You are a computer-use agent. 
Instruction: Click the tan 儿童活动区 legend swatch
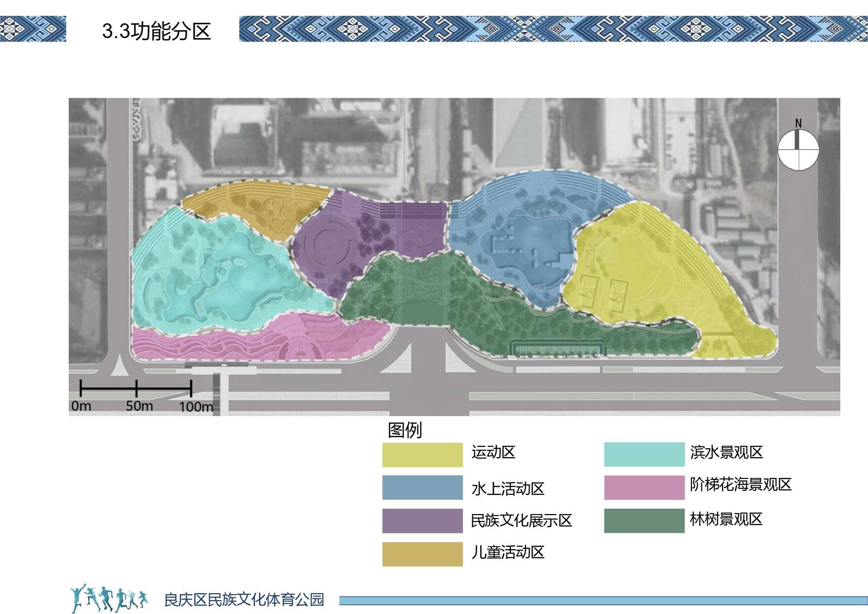pos(422,554)
